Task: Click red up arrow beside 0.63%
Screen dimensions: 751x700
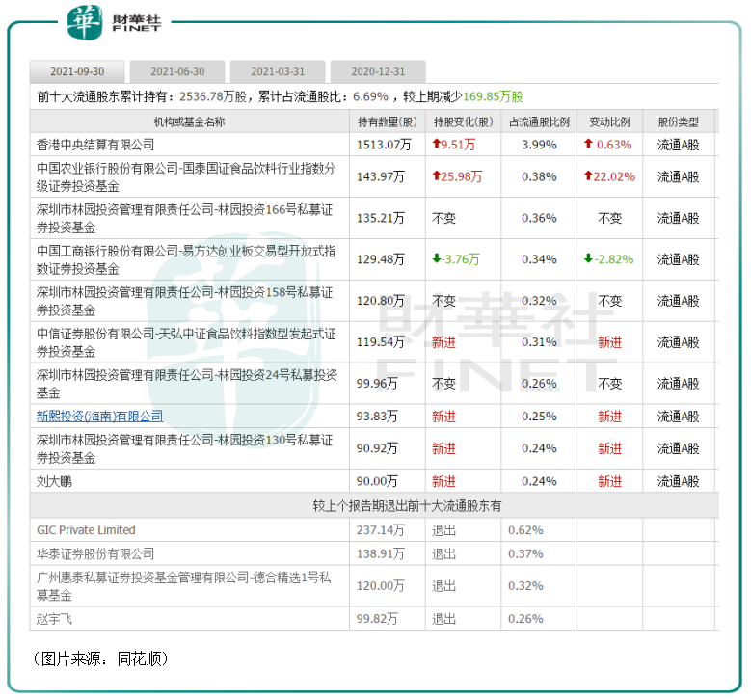Action: pos(589,144)
